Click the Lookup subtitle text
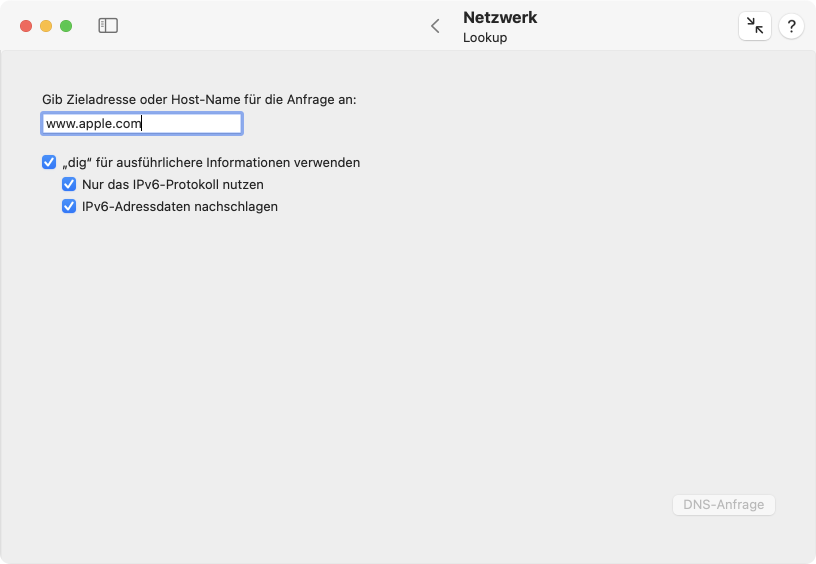The height and width of the screenshot is (564, 816). pos(485,37)
